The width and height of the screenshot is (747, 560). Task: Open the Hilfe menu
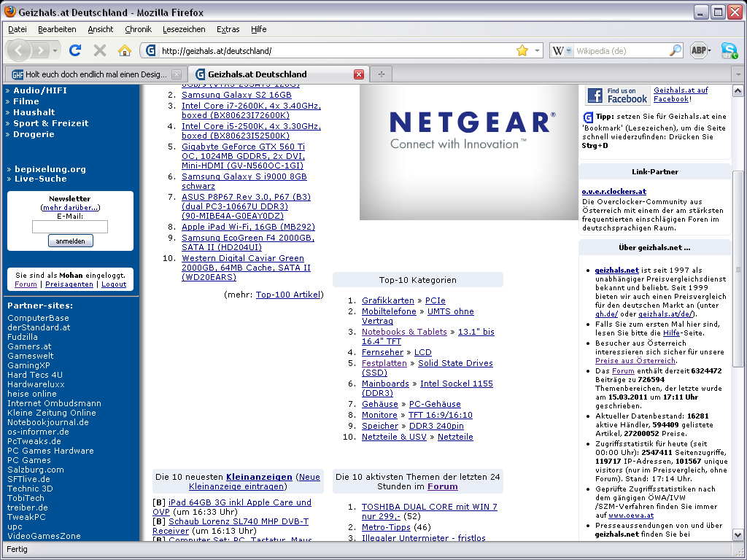coord(259,29)
